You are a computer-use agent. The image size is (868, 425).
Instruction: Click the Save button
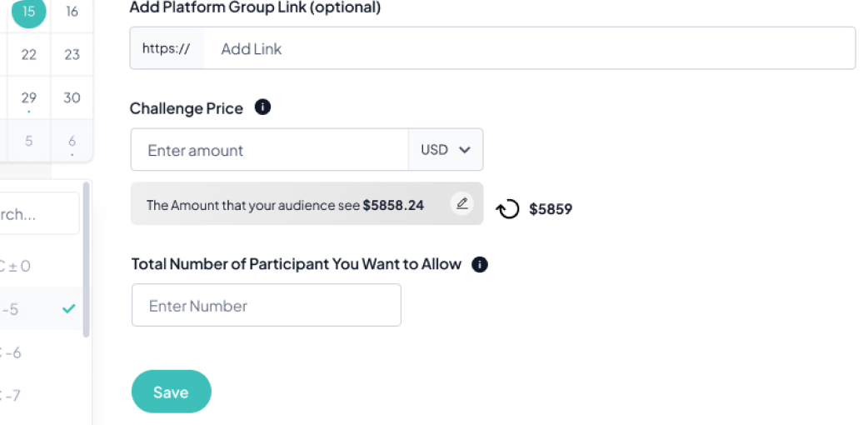pyautogui.click(x=171, y=392)
